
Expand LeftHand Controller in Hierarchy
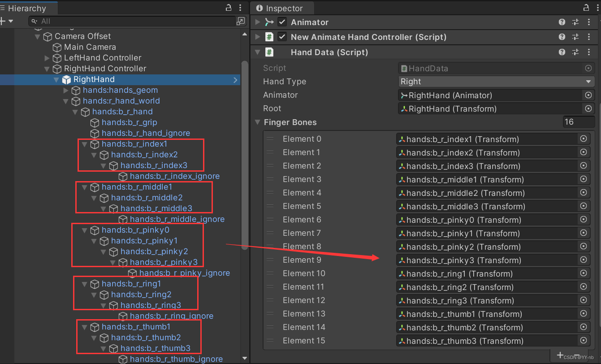47,58
